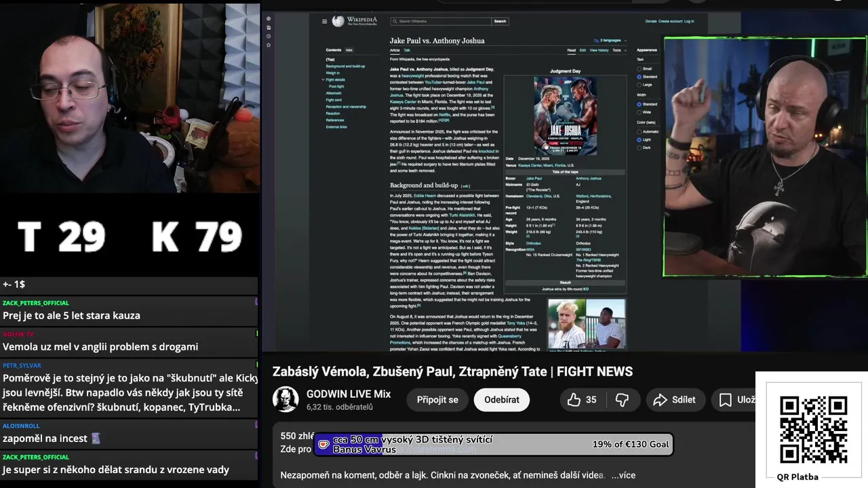Switch to the Article tab

pos(395,50)
